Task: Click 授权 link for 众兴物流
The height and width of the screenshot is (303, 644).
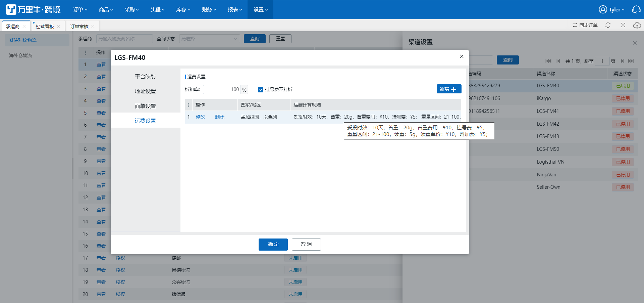Action: point(120,282)
